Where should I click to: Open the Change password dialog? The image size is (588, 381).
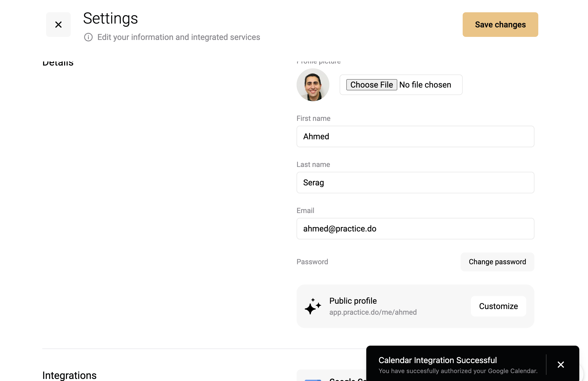497,262
